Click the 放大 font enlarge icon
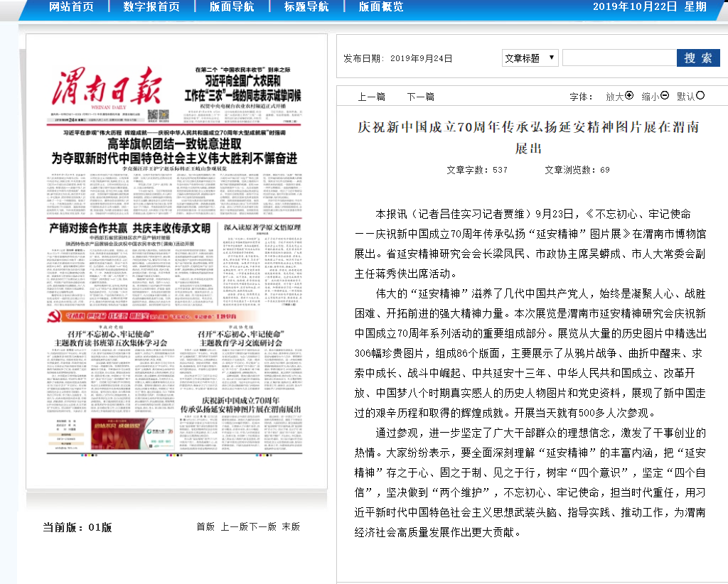Viewport: 728px width, 584px height. click(x=629, y=95)
